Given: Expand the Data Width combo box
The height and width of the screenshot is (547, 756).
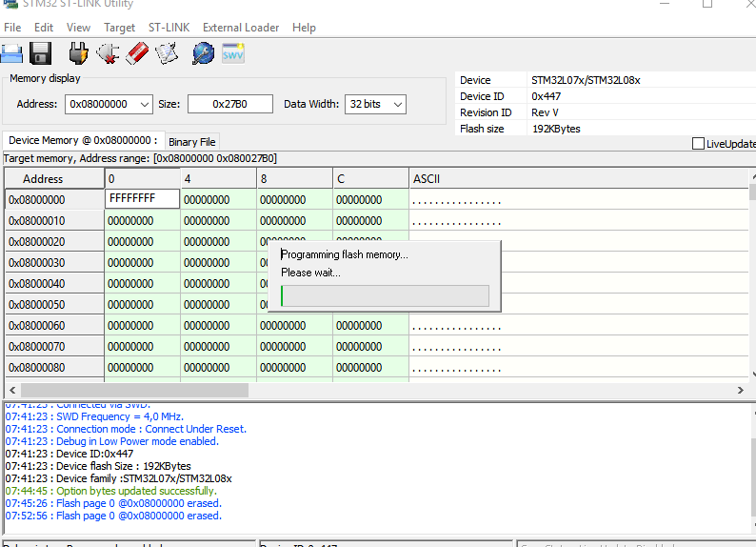Looking at the screenshot, I should click(397, 104).
